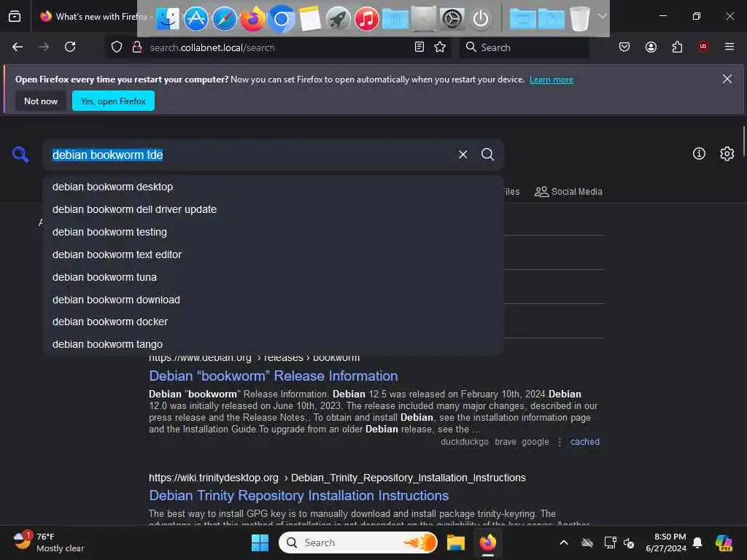The width and height of the screenshot is (747, 560).
Task: Show site security lock info
Action: point(136,47)
